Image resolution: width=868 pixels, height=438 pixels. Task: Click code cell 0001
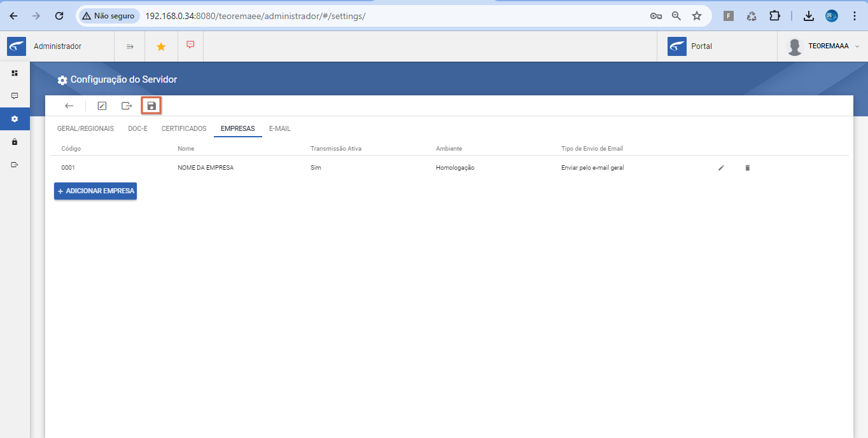(x=68, y=168)
